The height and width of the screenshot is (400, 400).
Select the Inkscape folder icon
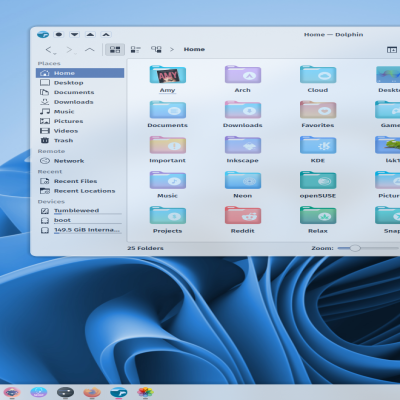(x=243, y=145)
